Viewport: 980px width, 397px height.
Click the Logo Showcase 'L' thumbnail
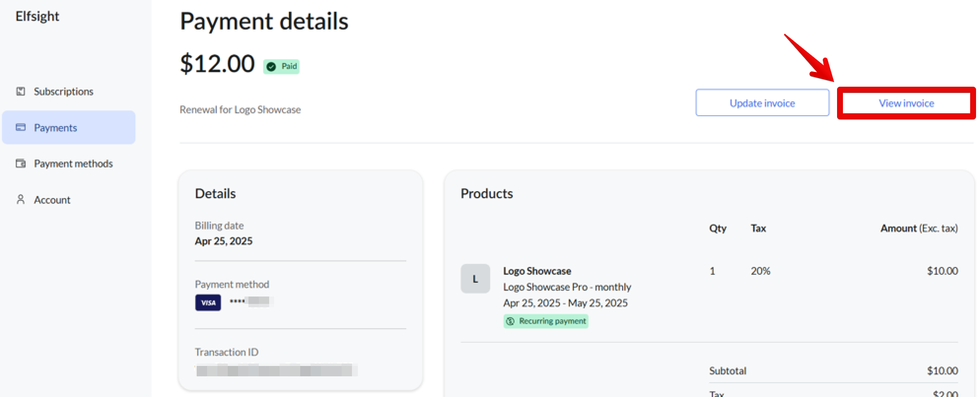pyautogui.click(x=475, y=279)
